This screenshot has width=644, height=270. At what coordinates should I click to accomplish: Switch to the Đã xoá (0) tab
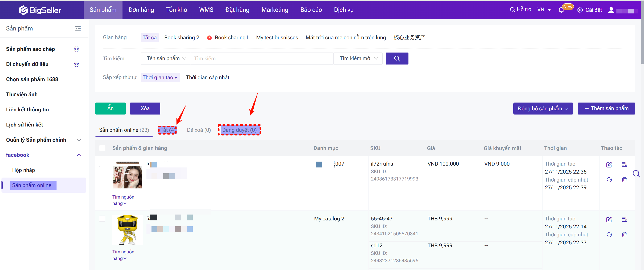(199, 130)
